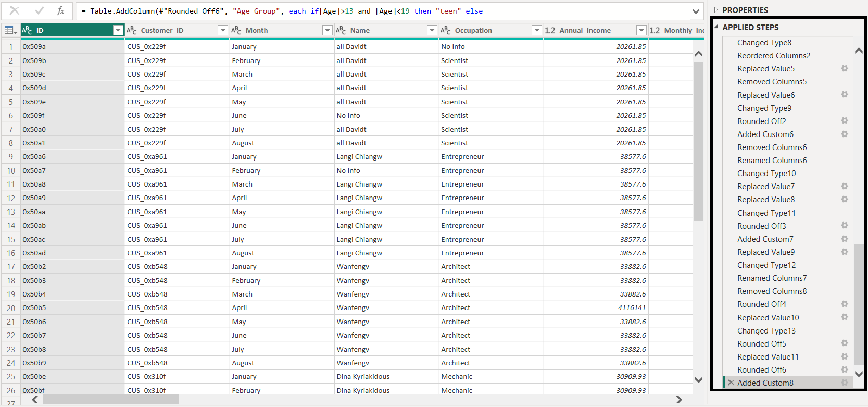Open settings gear for Replaced Value6 step

[x=845, y=94]
